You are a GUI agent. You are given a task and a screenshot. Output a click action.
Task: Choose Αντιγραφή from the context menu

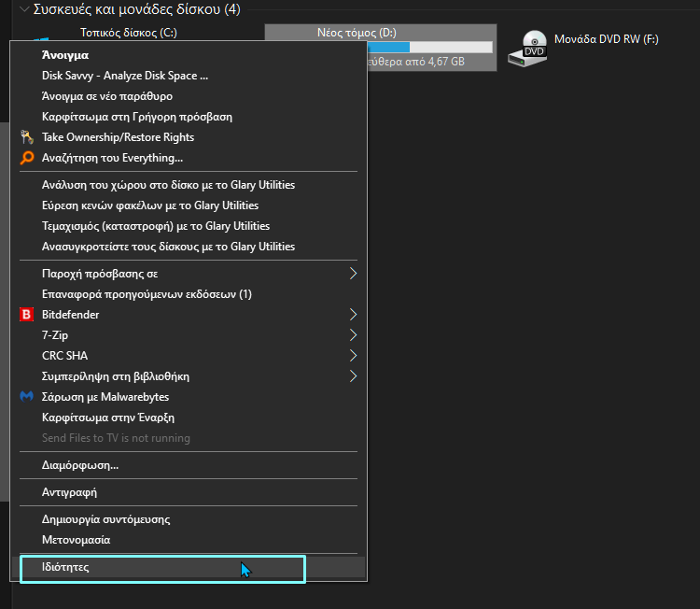pyautogui.click(x=189, y=492)
